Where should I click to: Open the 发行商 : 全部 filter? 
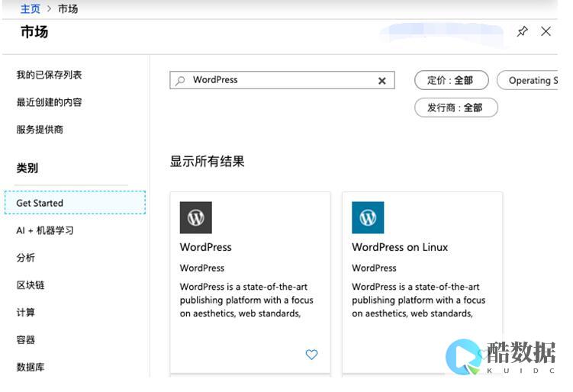(456, 108)
